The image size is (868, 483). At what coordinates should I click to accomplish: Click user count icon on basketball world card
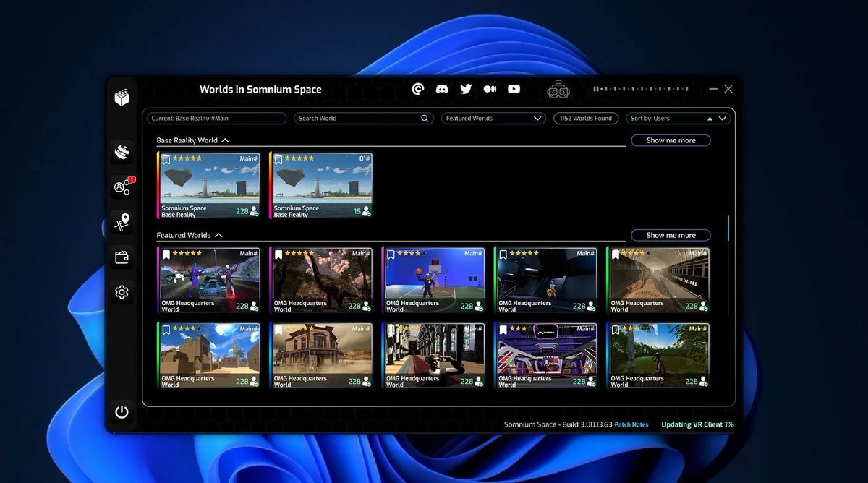(479, 307)
